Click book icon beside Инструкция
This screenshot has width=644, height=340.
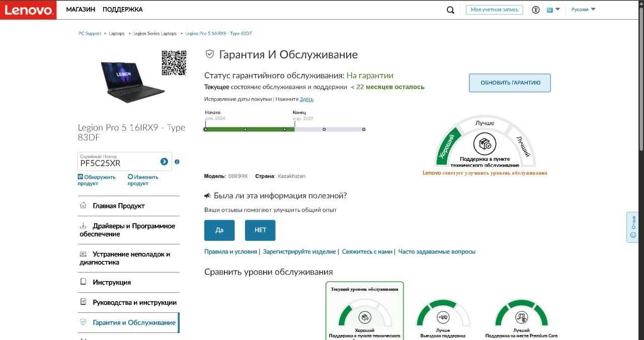tap(83, 282)
